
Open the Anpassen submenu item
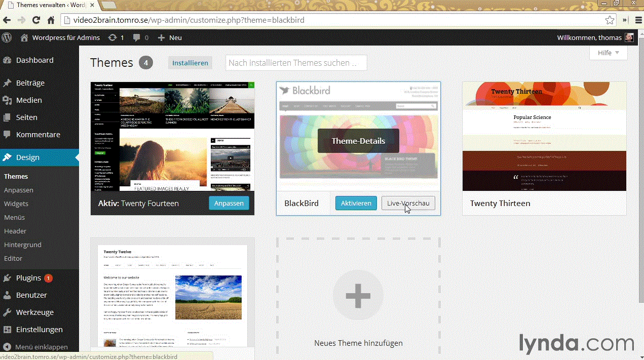pyautogui.click(x=18, y=190)
